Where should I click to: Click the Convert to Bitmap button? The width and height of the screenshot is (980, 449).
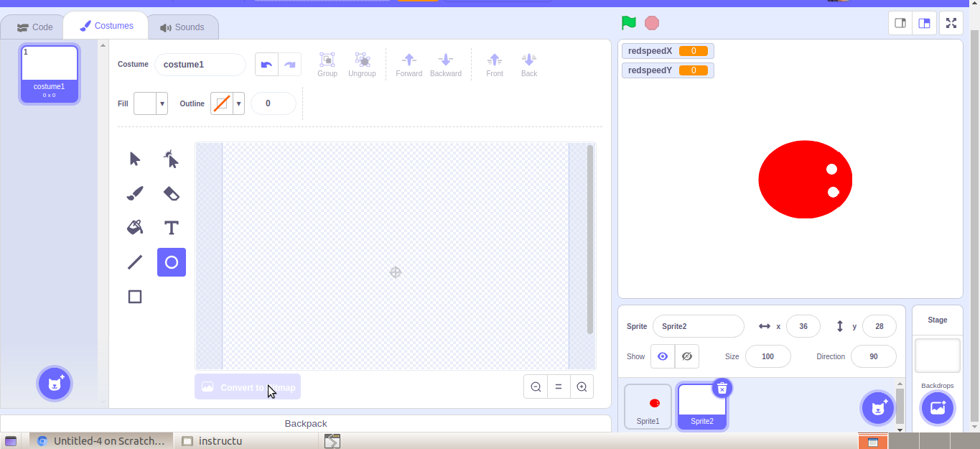247,386
